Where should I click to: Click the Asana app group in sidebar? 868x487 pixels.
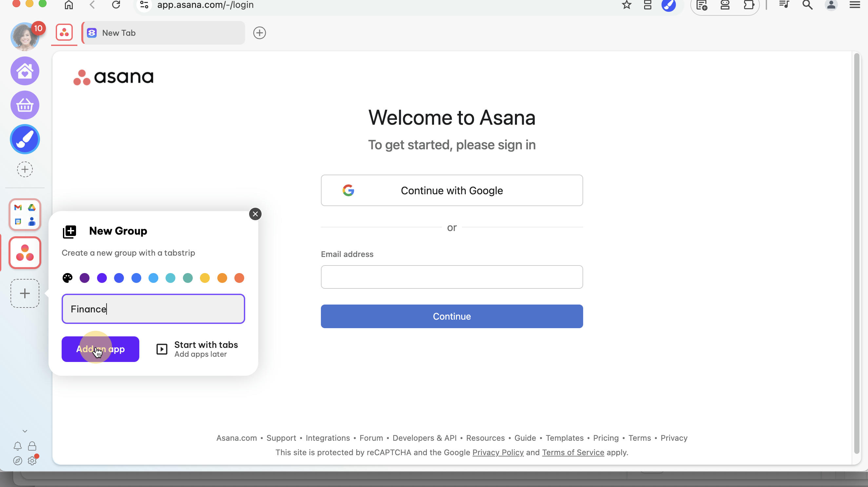click(x=25, y=253)
